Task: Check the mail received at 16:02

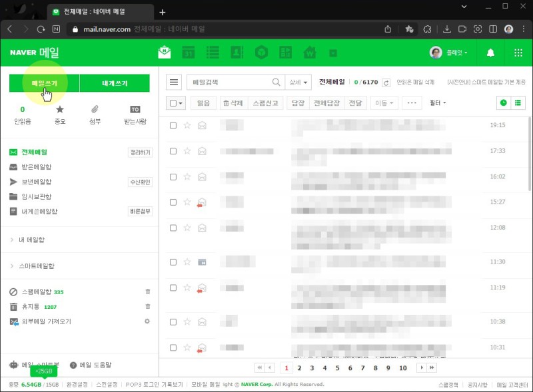Action: coord(173,177)
